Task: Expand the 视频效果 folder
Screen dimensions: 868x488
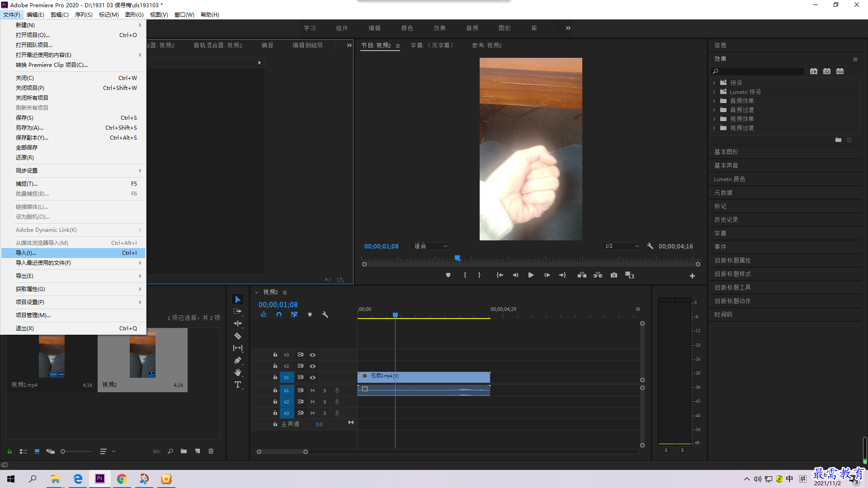Action: (714, 119)
